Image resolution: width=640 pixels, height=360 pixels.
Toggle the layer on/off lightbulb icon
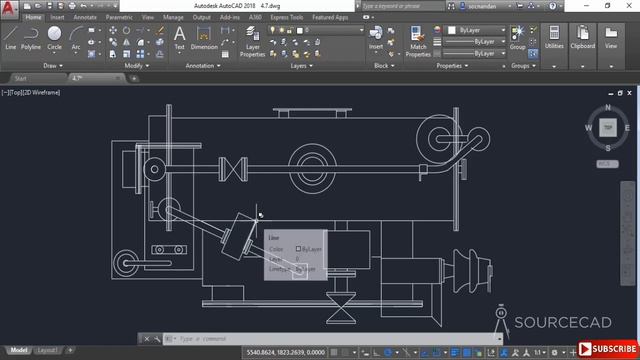(272, 30)
